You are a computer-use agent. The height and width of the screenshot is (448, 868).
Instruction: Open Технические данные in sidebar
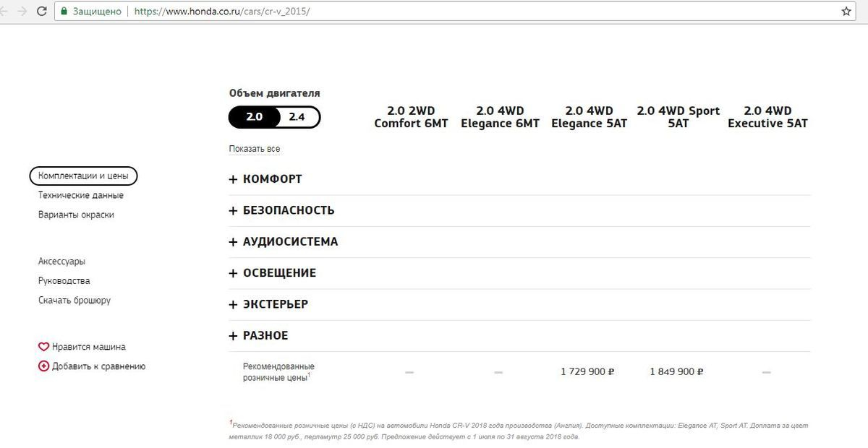click(x=81, y=195)
